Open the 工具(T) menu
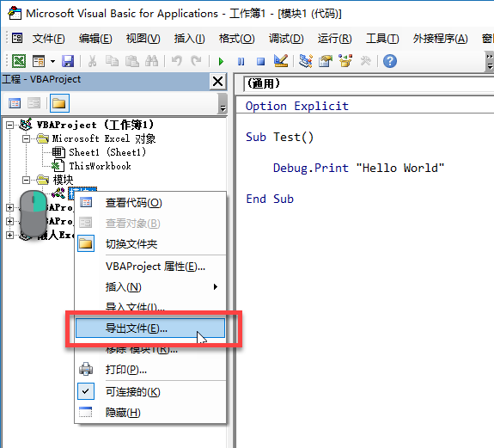The height and width of the screenshot is (448, 494). tap(382, 39)
